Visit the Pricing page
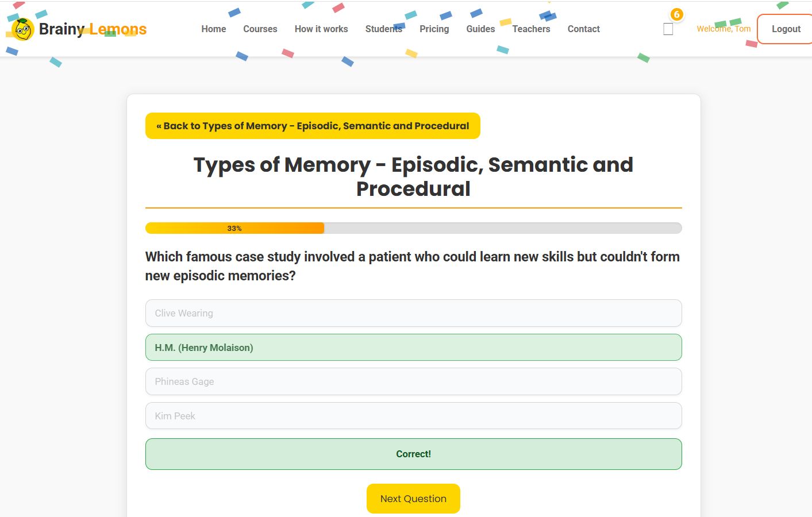The image size is (812, 517). point(434,29)
